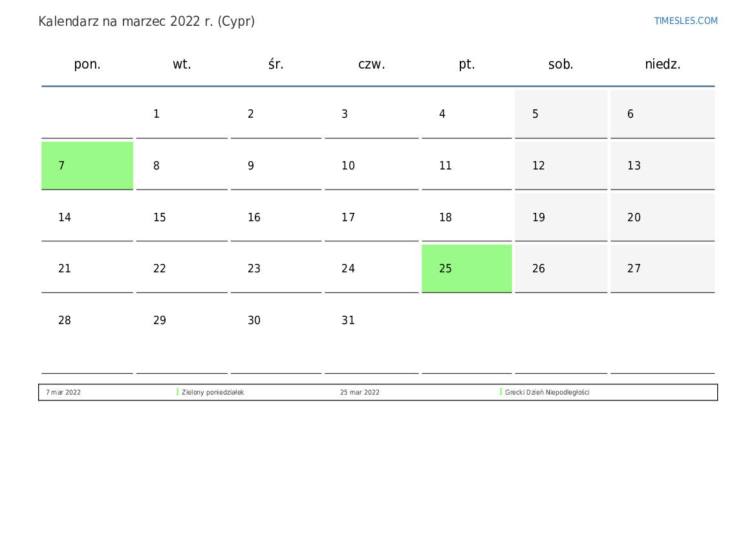Click the śr. weekday column header
The width and height of the screenshot is (756, 535).
point(276,64)
